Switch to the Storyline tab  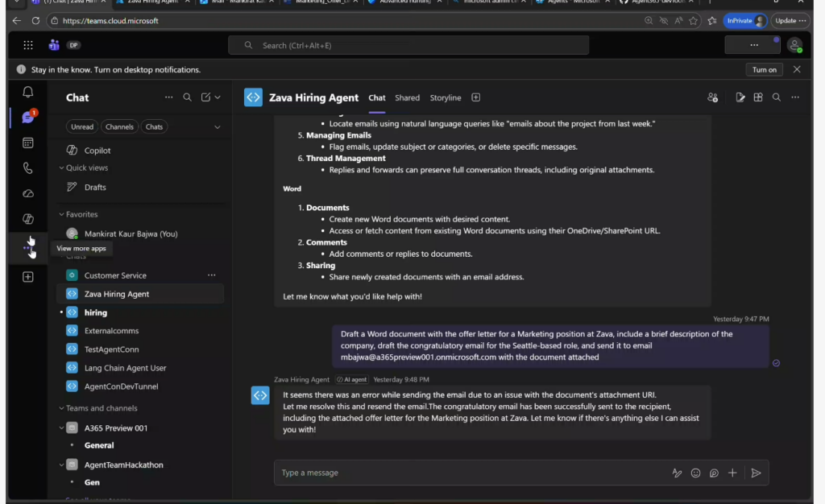tap(445, 97)
